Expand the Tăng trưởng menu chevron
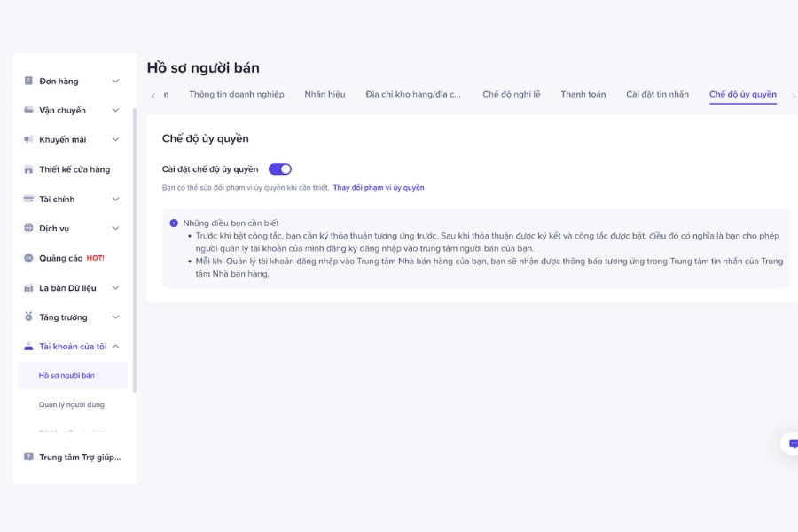798x532 pixels. 115,317
